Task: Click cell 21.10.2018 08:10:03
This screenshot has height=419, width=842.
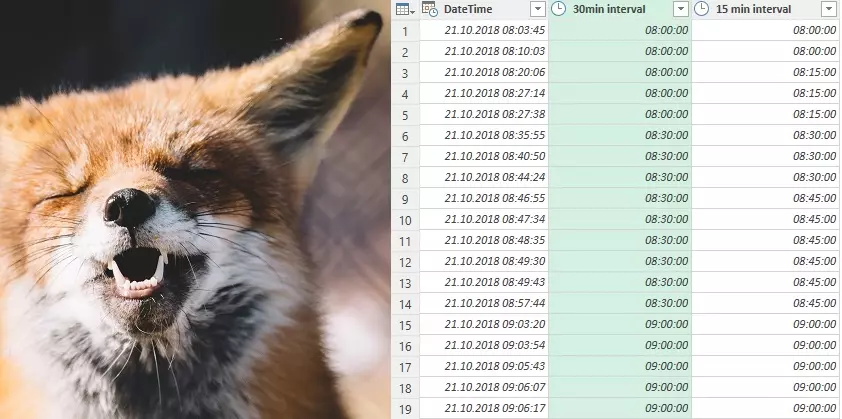Action: (484, 52)
